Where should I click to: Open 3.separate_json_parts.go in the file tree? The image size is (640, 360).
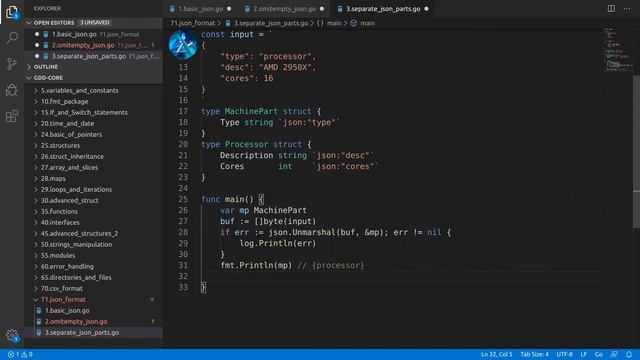(93, 333)
